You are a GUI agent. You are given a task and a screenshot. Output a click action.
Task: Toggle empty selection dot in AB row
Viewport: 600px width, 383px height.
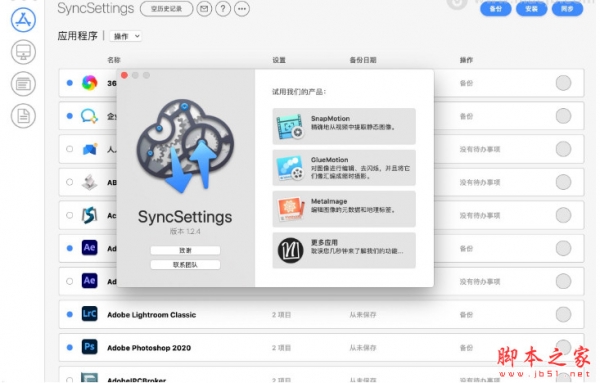click(x=70, y=182)
